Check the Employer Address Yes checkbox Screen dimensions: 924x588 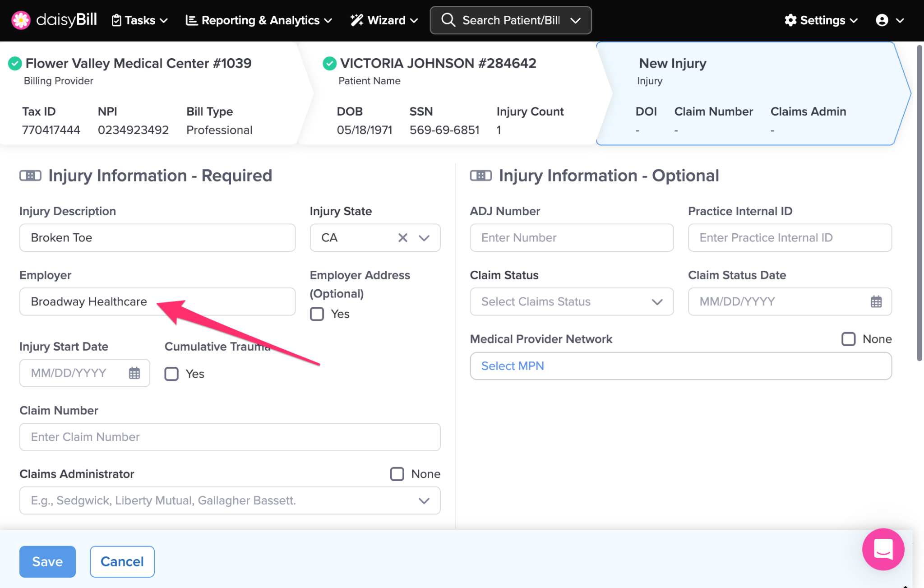pos(317,314)
